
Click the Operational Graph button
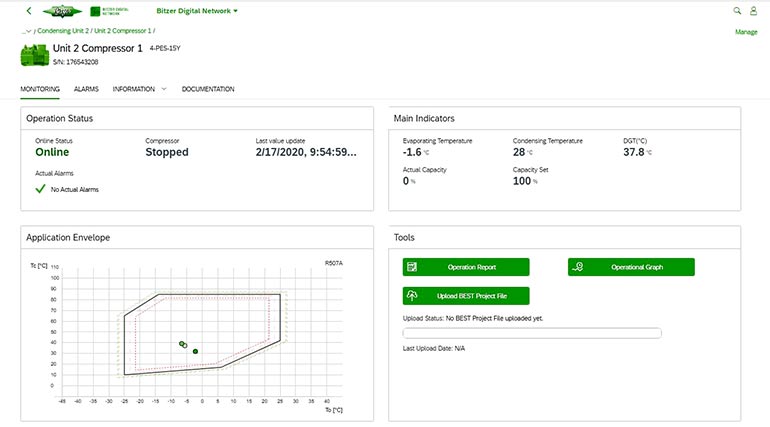(631, 267)
